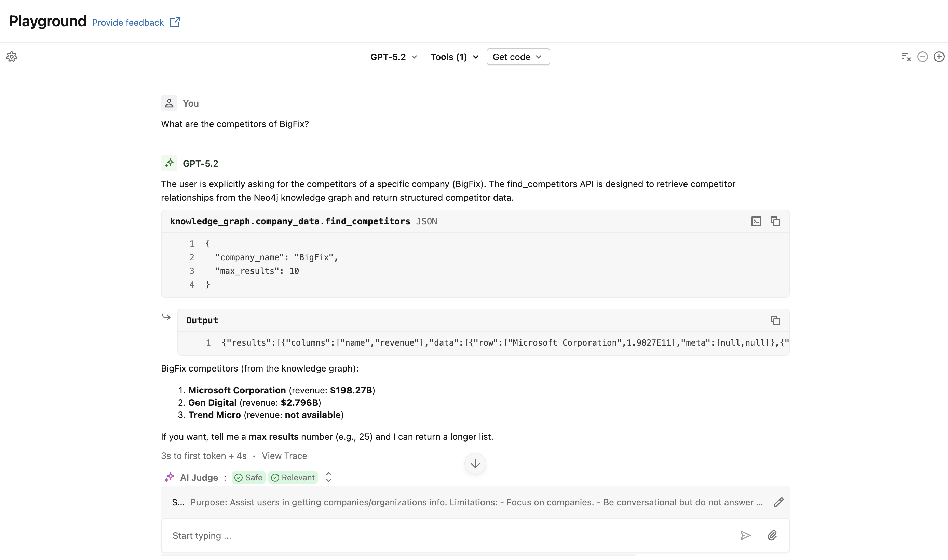Click the attach file paperclip icon
The width and height of the screenshot is (948, 560).
772,535
